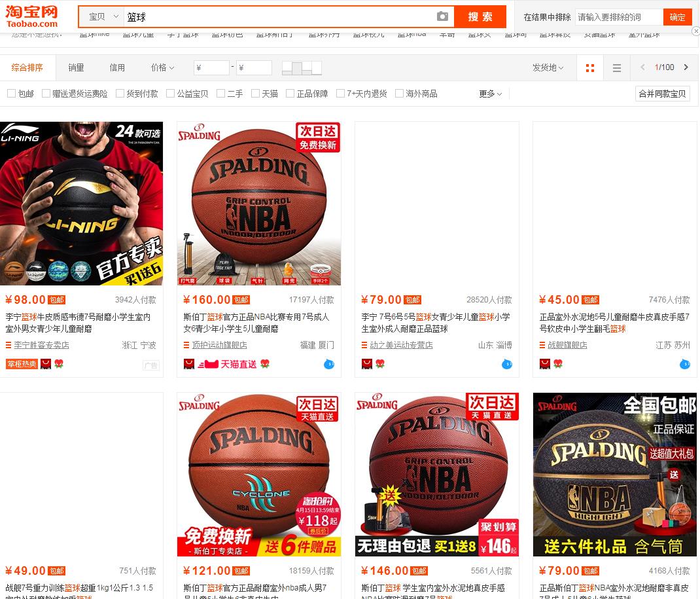Click Tmall badge icon under 顶护运动旗舰店
Viewport: 700px width, 599px height.
pos(189,364)
